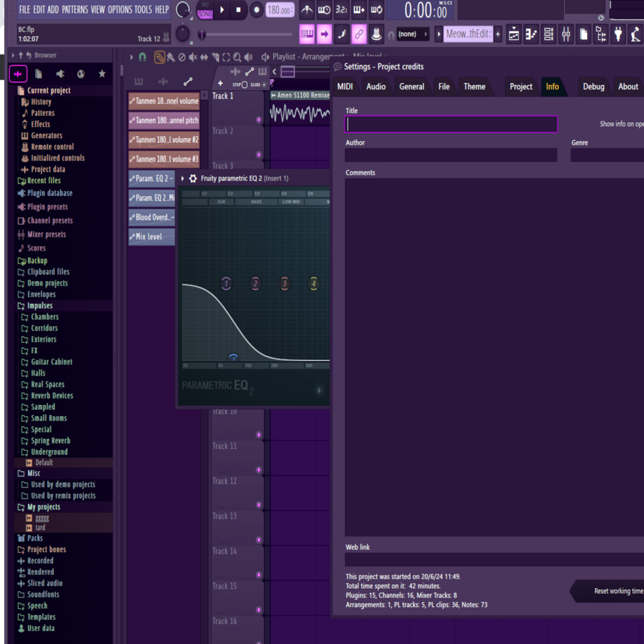Image resolution: width=644 pixels, height=644 pixels.
Task: Stop playback with the stop button
Action: [x=239, y=10]
